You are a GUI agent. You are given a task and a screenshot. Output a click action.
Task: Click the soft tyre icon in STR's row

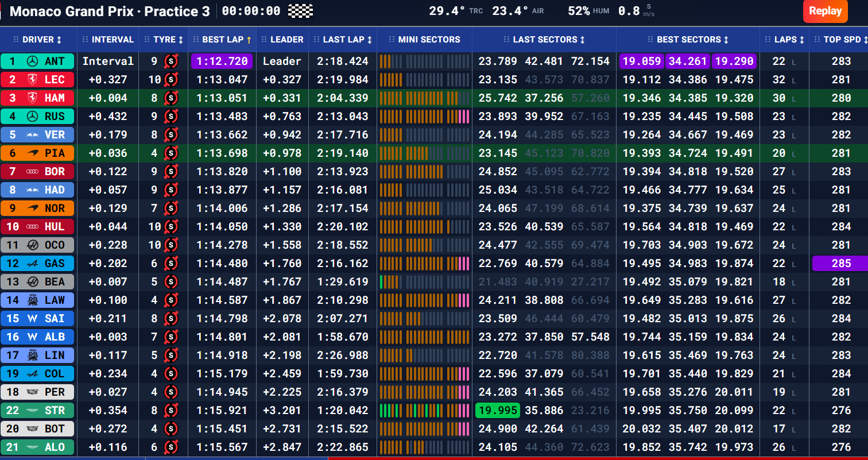tap(171, 411)
